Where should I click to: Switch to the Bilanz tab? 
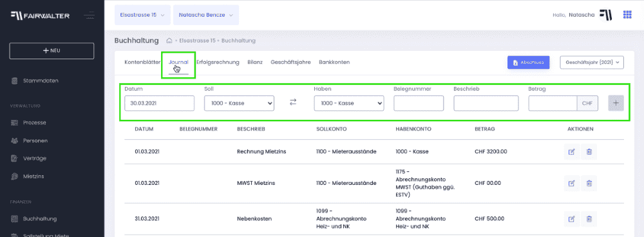click(255, 62)
